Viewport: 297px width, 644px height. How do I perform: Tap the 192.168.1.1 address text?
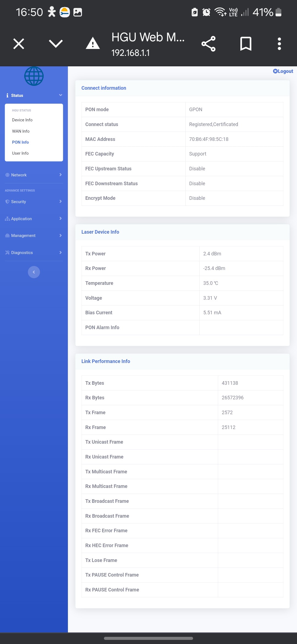coord(131,53)
